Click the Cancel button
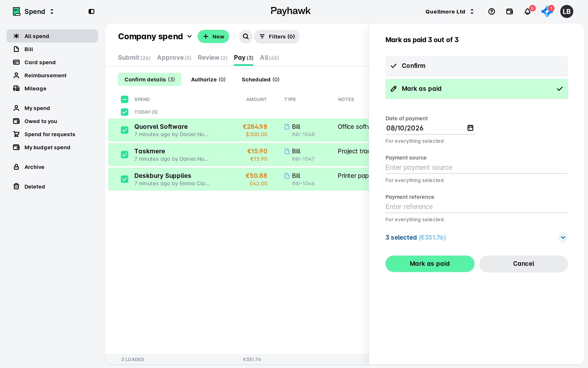This screenshot has height=368, width=588. click(523, 264)
